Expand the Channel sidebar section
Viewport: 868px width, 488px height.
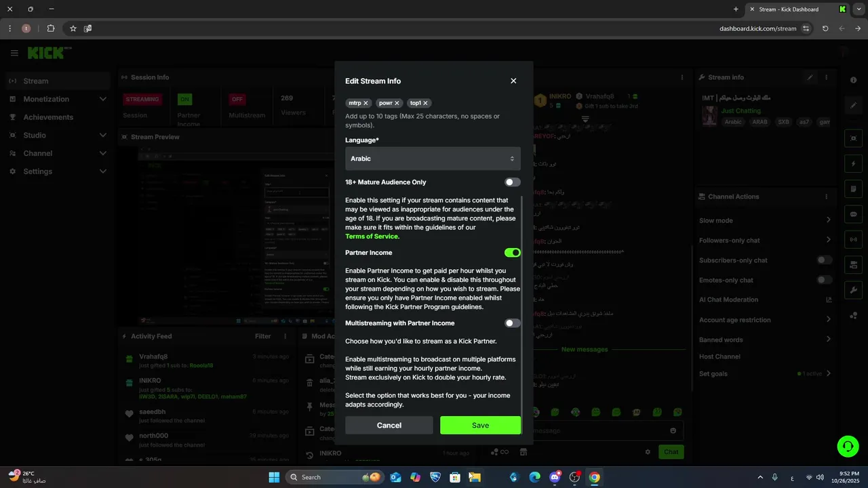pos(58,153)
